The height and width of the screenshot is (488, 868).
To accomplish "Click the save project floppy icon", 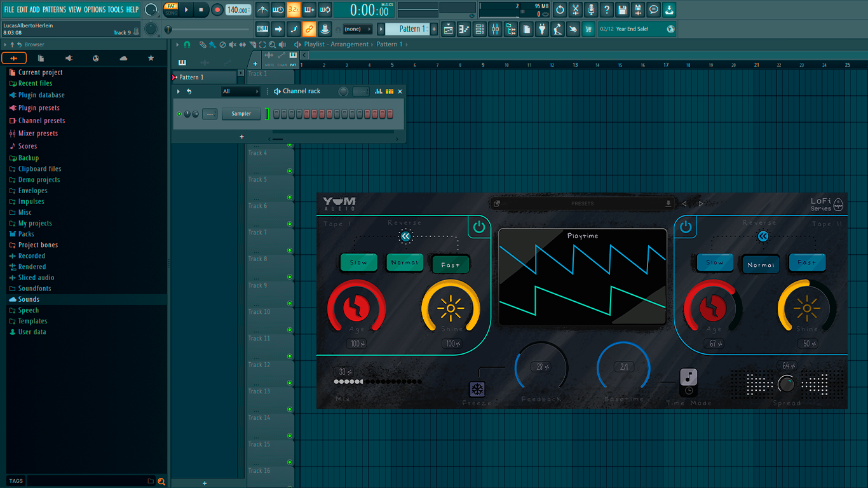I will click(x=622, y=10).
